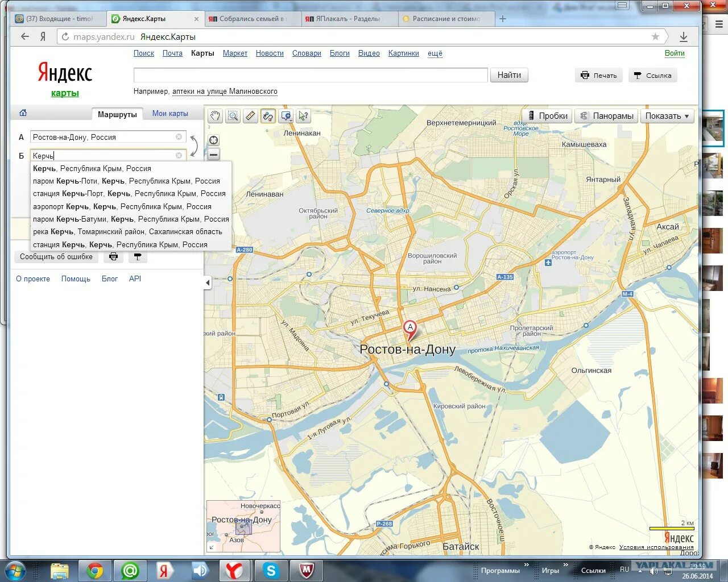Expand the Показать dropdown
This screenshot has width=728, height=582.
(x=668, y=116)
